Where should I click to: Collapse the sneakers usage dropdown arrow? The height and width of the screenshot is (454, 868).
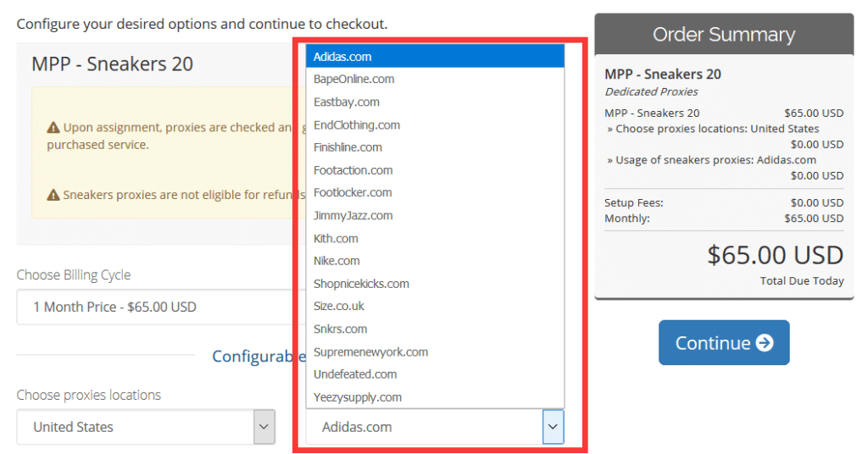pyautogui.click(x=553, y=427)
